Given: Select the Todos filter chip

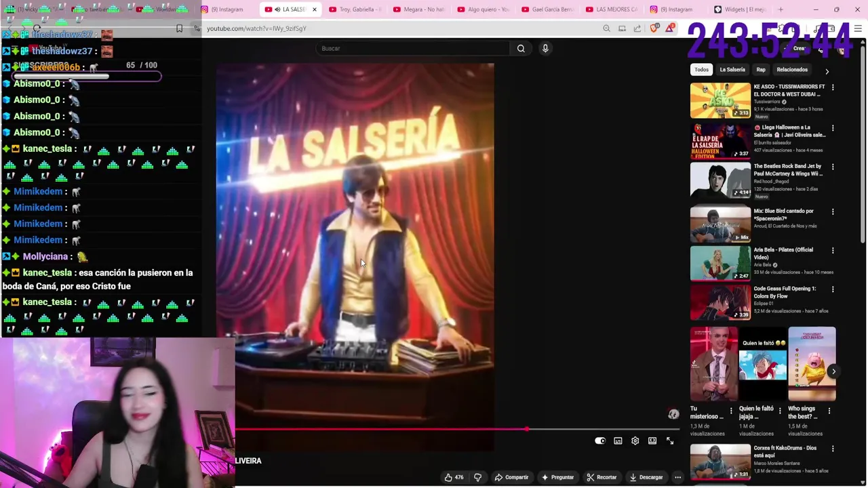Looking at the screenshot, I should (701, 70).
